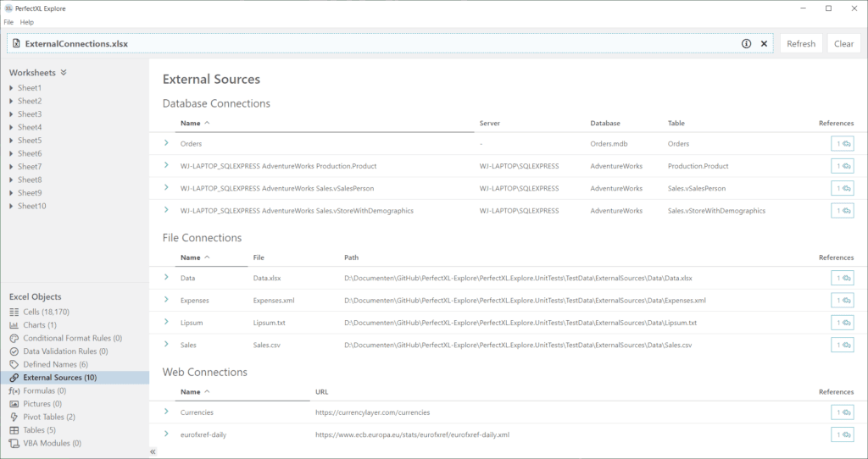Screen dimensions: 868x459
Task: Close the ExternalConnections.xlsx file with X icon
Action: [x=764, y=43]
